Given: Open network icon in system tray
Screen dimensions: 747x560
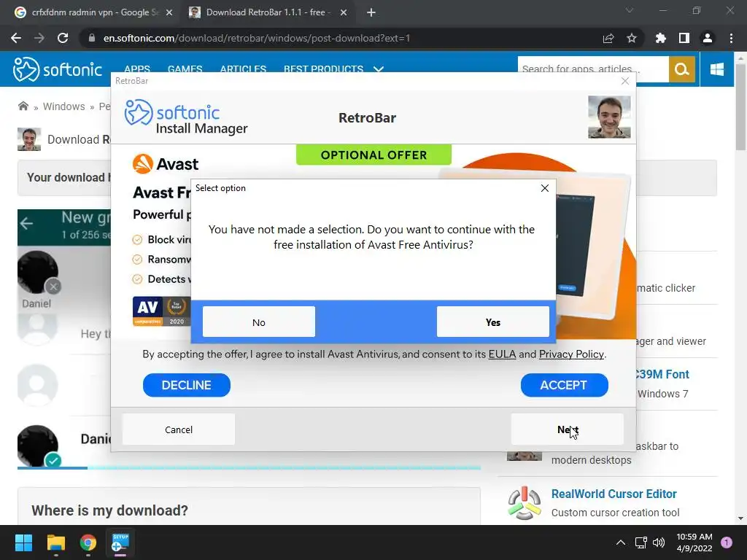Looking at the screenshot, I should (640, 542).
